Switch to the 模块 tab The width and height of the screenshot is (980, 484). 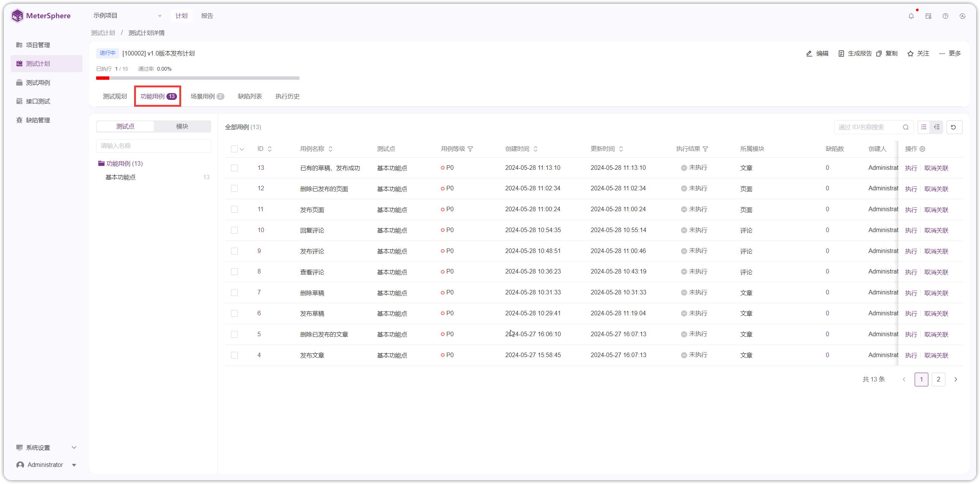pyautogui.click(x=182, y=127)
